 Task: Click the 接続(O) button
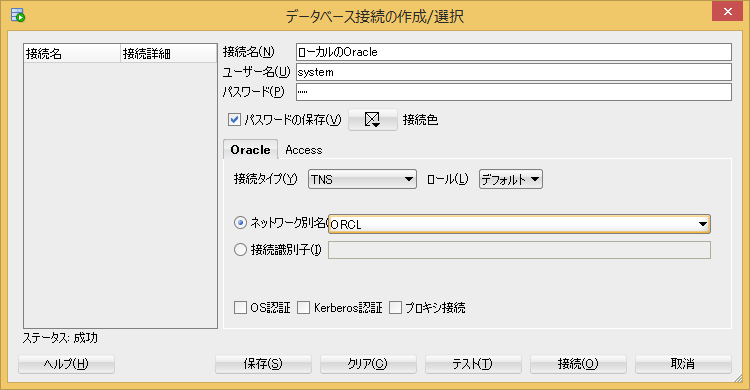578,364
